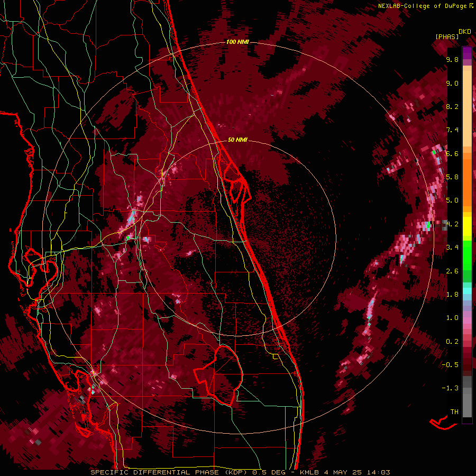Image resolution: width=476 pixels, height=476 pixels.
Task: Click the -1.3 value on the color scale
Action: coord(451,388)
